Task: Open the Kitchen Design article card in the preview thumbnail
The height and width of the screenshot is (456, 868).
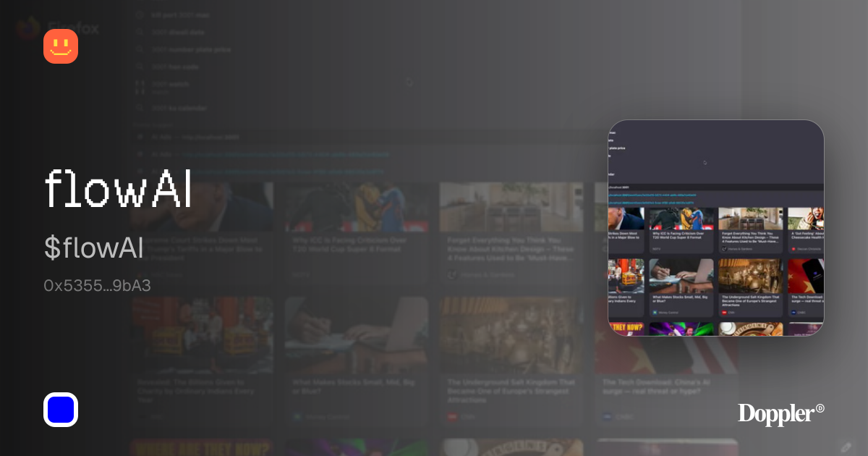Action: pos(751,231)
